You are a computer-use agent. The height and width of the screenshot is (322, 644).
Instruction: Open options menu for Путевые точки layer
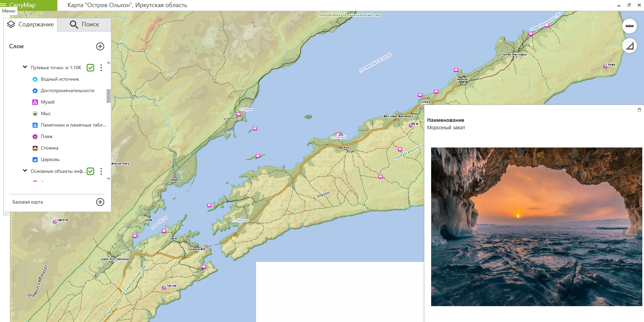pos(101,68)
